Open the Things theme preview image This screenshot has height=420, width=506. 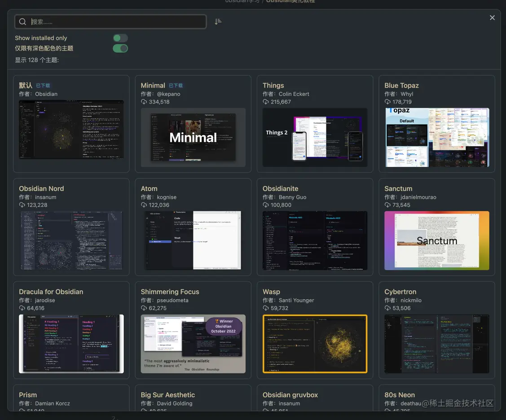(315, 137)
